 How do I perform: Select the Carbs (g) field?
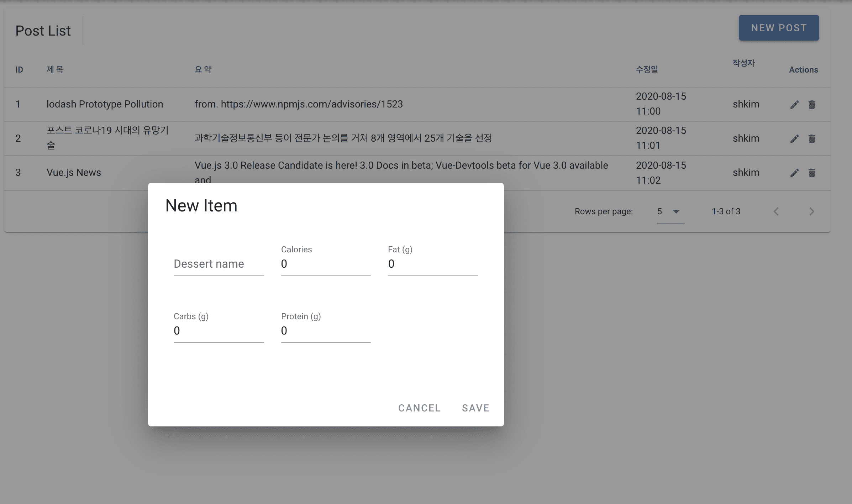coord(219,331)
